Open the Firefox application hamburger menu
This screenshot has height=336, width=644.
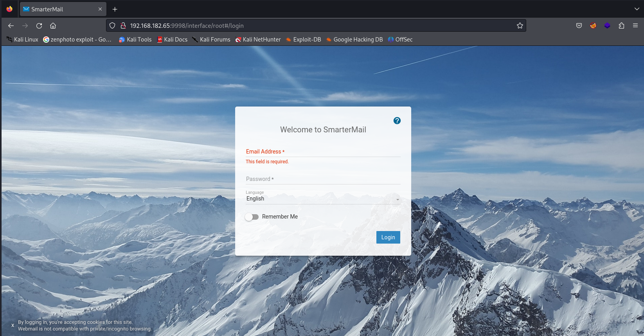635,26
